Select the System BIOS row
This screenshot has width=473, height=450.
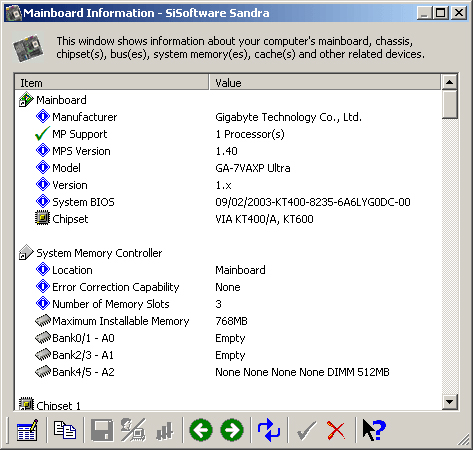[228, 202]
